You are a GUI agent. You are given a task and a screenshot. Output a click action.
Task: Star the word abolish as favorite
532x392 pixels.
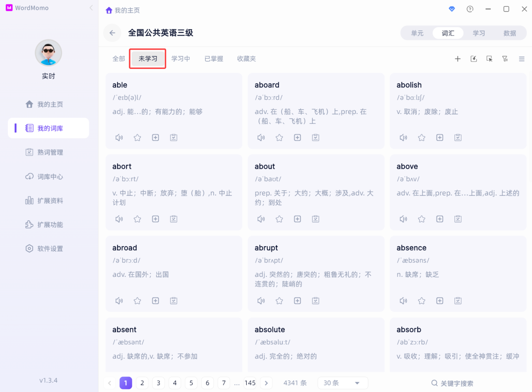pos(421,138)
